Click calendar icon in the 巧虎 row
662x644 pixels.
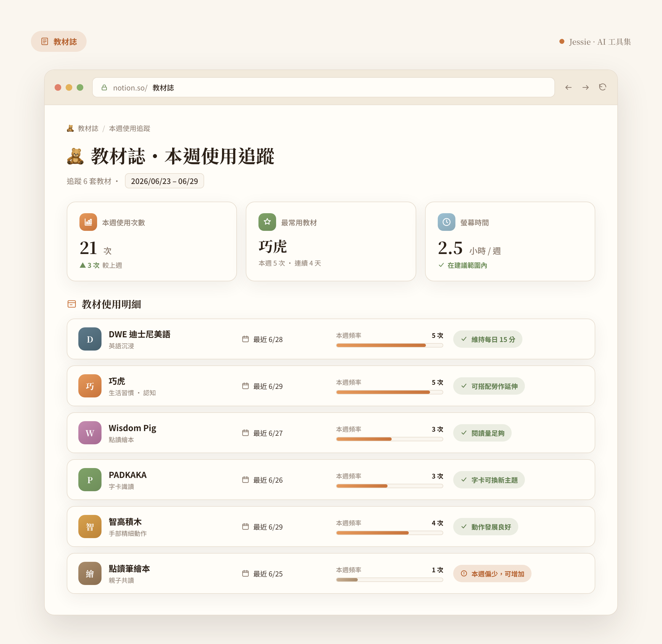click(245, 386)
